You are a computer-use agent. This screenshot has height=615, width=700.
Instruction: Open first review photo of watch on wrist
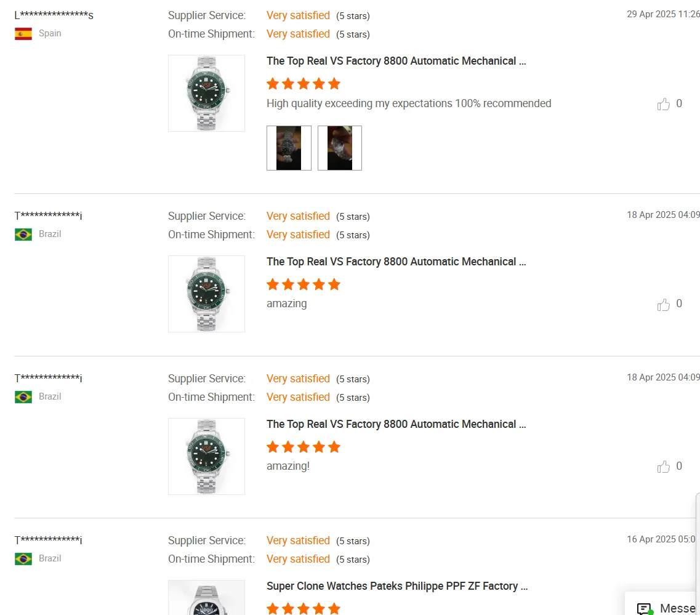[x=289, y=148]
